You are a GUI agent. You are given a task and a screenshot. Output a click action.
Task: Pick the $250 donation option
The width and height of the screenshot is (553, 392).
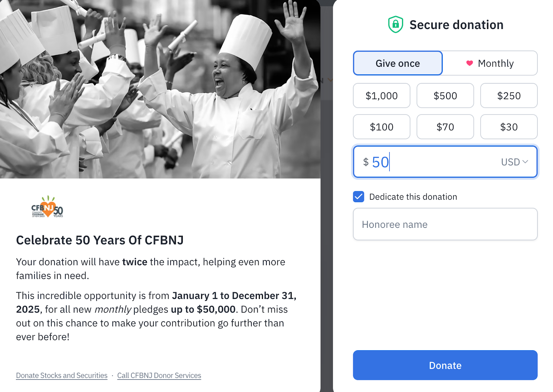pyautogui.click(x=509, y=96)
